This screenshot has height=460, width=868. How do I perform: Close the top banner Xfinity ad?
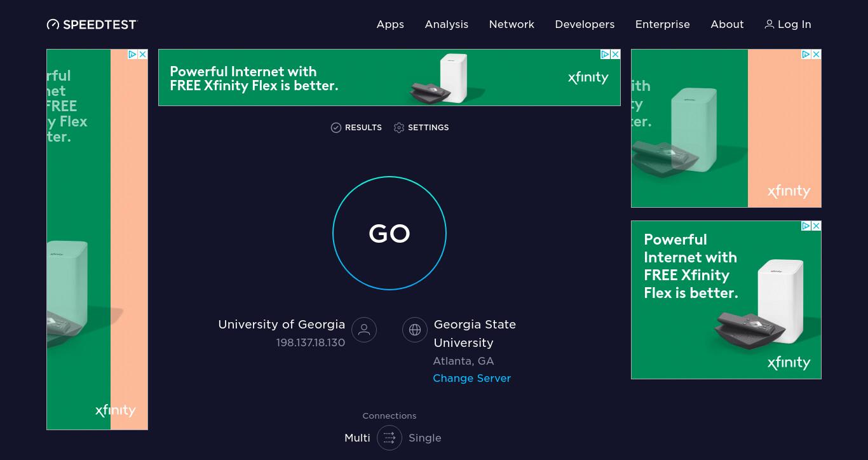615,55
